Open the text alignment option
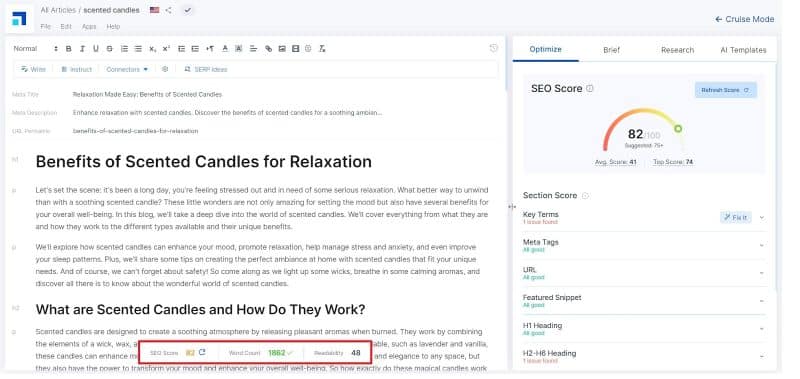 [x=253, y=49]
